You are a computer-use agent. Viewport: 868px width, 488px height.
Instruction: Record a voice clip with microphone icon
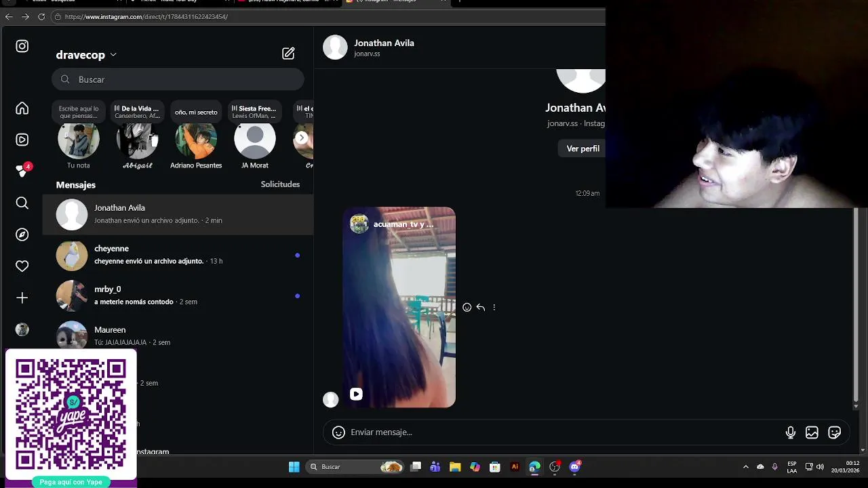[x=791, y=432]
